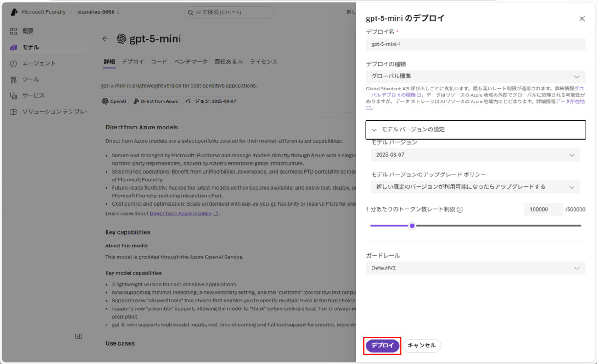Screen dimensions: 597x364
Task: Click the token rate limit 100000 field
Action: (x=543, y=209)
